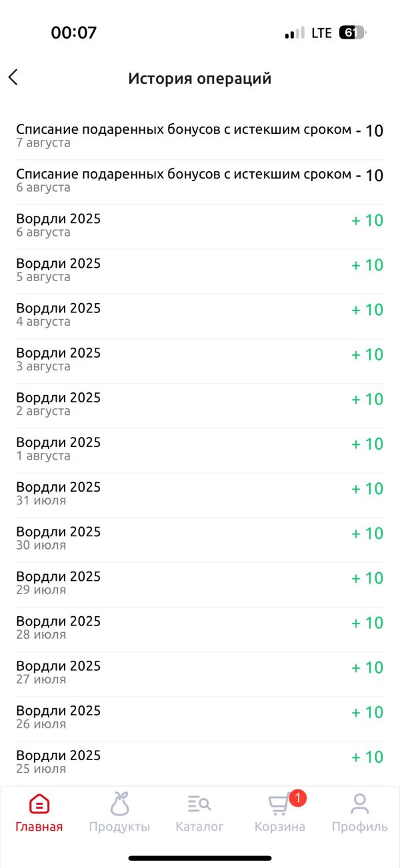This screenshot has height=868, width=400.
Task: Open the Вордли 2025 entry from 31 июля
Action: tap(200, 494)
